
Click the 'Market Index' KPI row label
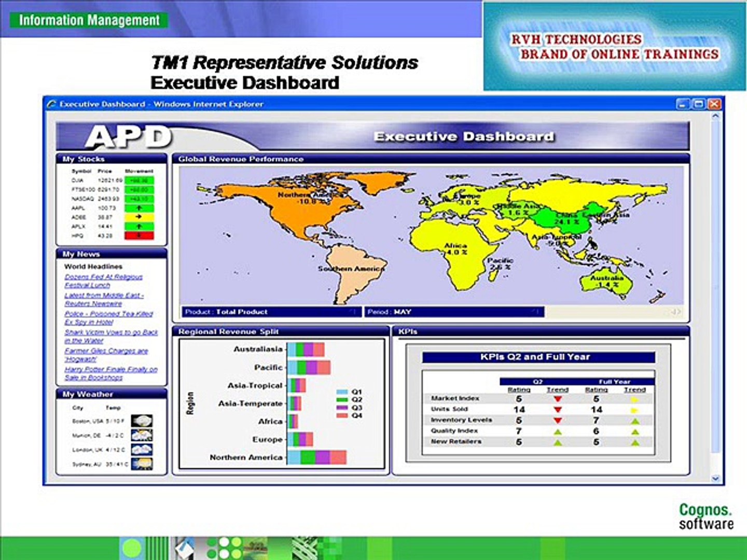point(455,398)
